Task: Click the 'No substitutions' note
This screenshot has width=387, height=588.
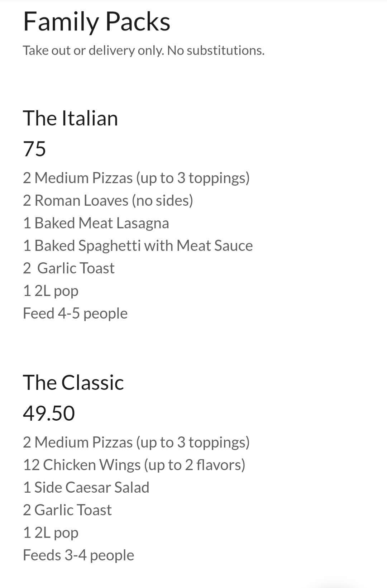Action: pyautogui.click(x=216, y=51)
